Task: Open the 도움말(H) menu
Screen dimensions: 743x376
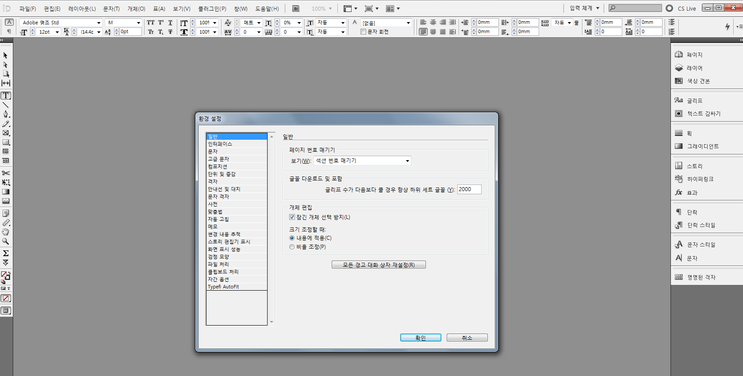Action: tap(267, 9)
